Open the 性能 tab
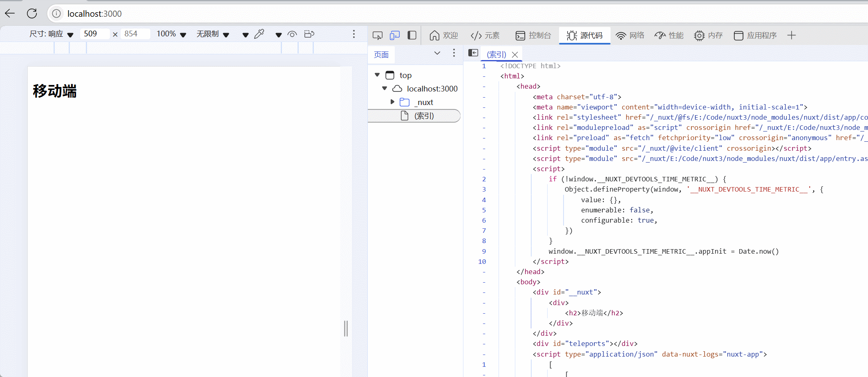Viewport: 868px width, 377px height. pyautogui.click(x=669, y=36)
